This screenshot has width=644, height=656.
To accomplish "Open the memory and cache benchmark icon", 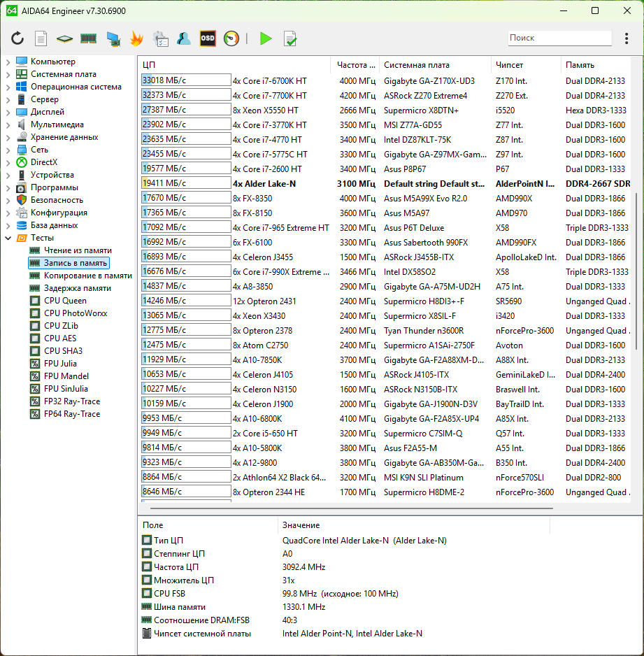I will (88, 38).
